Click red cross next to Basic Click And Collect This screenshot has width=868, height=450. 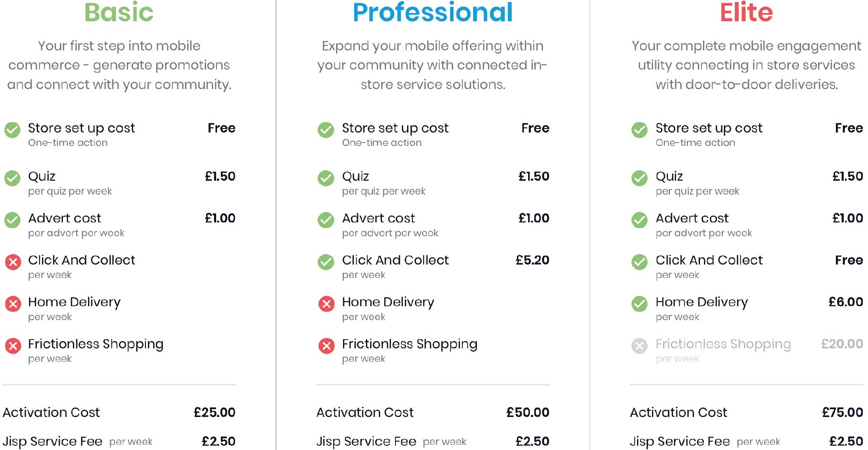[13, 262]
